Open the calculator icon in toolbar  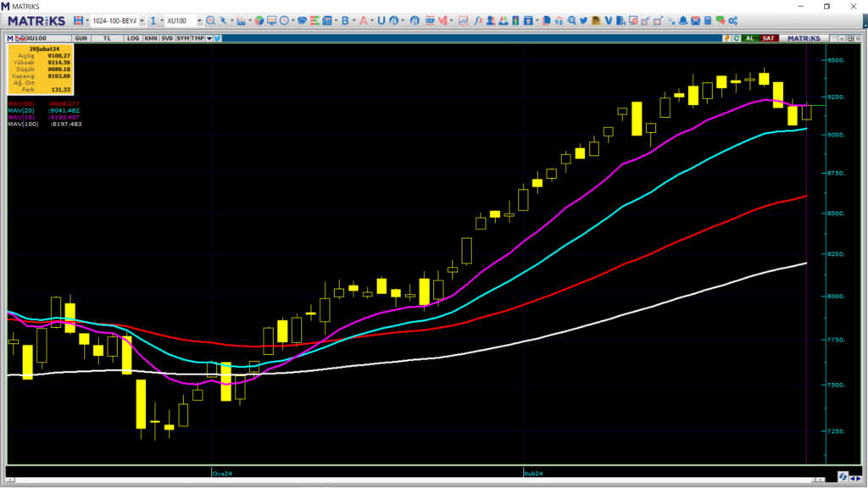pos(707,20)
